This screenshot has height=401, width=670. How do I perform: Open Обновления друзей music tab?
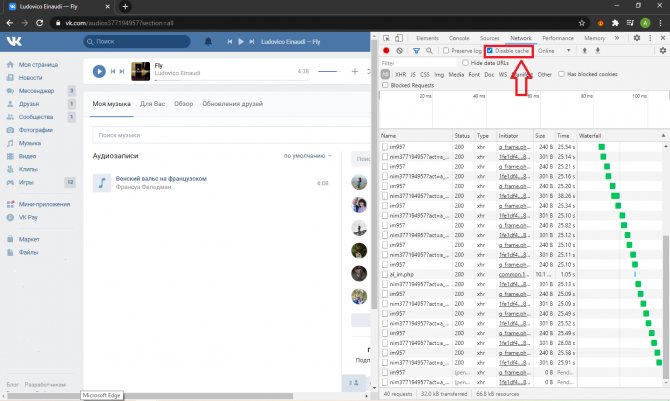232,104
